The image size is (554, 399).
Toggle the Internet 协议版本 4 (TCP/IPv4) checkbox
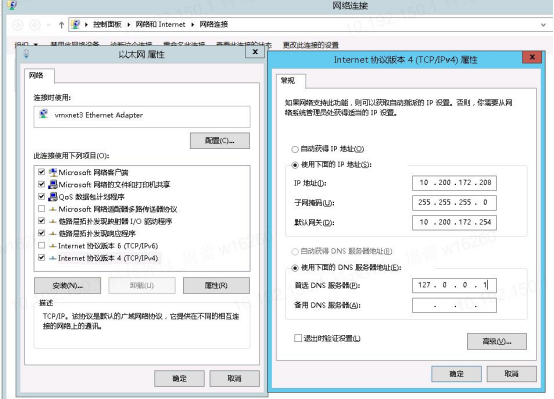pos(41,258)
